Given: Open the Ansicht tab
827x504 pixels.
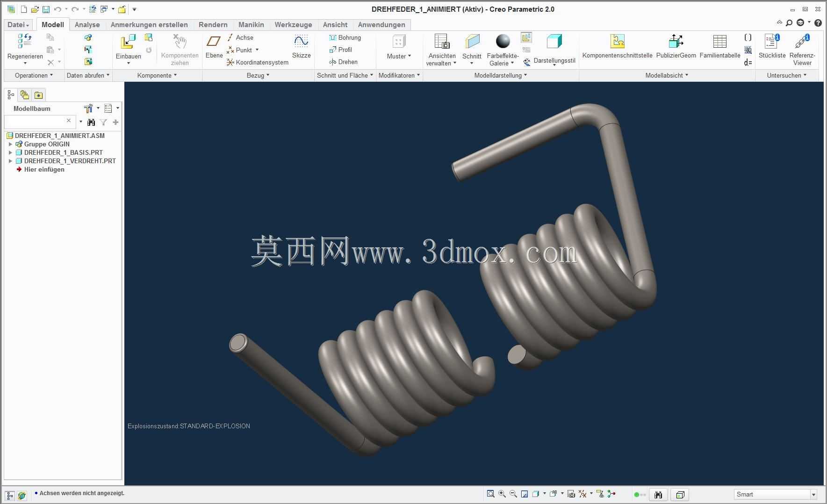Looking at the screenshot, I should click(335, 25).
